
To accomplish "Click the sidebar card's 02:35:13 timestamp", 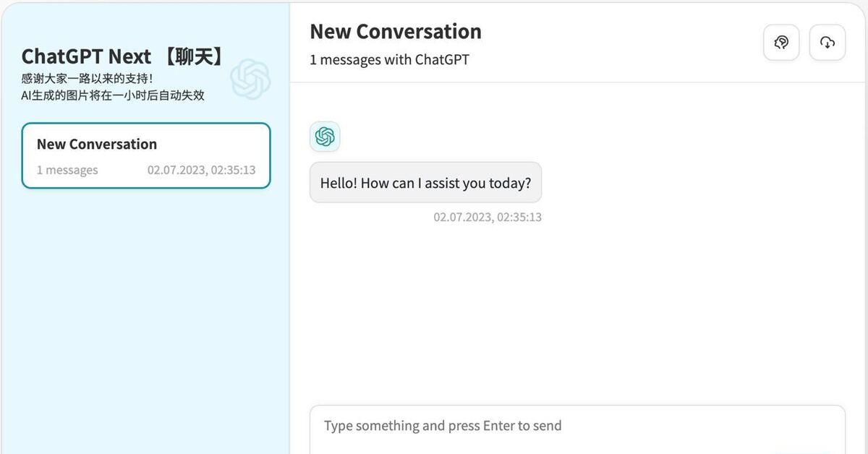I will (201, 171).
